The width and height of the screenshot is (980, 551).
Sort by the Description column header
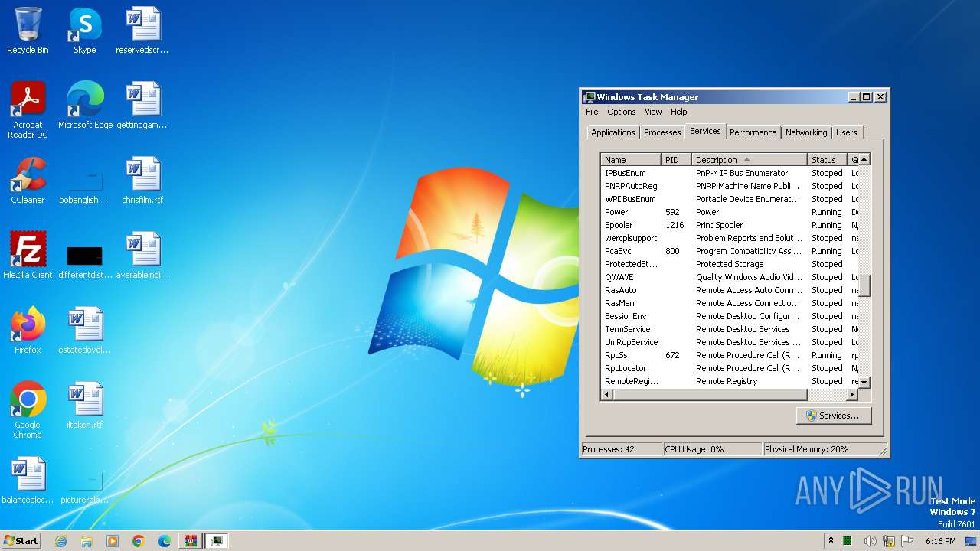click(x=750, y=160)
